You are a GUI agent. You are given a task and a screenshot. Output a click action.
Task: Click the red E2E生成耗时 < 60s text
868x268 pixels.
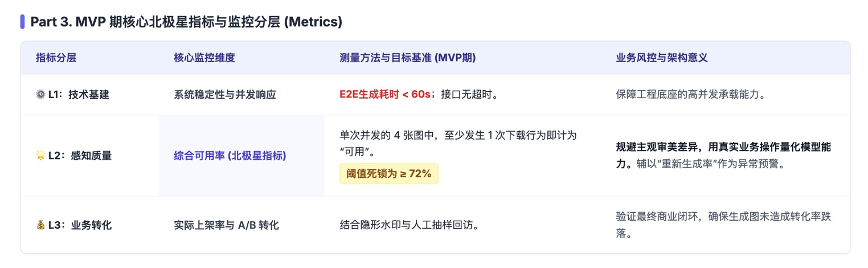click(385, 95)
